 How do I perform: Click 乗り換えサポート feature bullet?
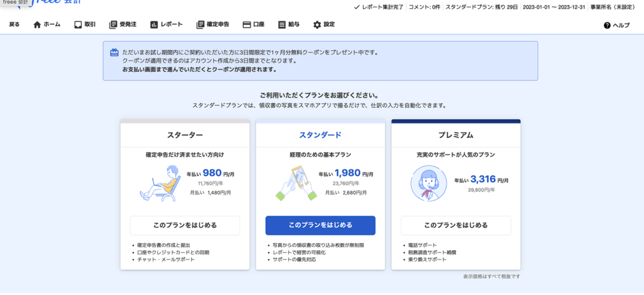[x=427, y=259]
